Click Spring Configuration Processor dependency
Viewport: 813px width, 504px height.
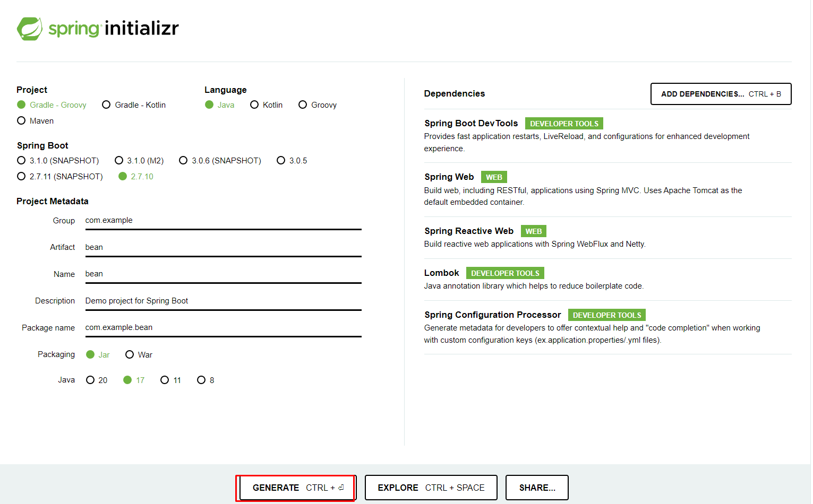click(492, 315)
